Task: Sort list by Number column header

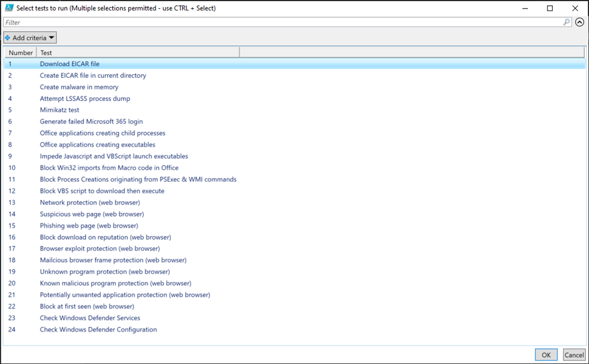Action: [x=21, y=53]
